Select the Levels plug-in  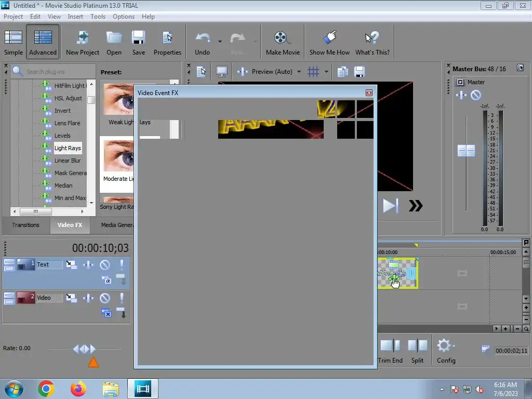[x=62, y=136]
